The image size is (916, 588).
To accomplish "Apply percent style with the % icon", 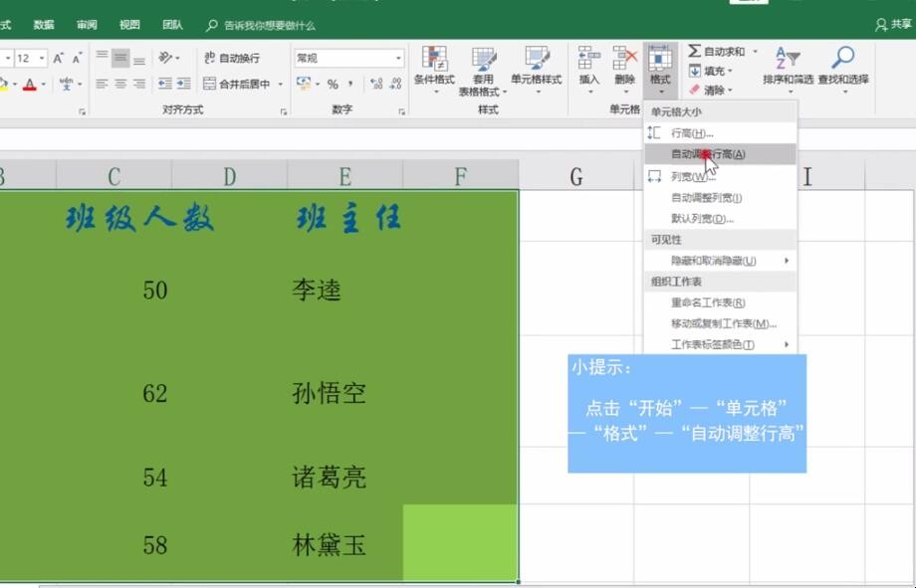I will pyautogui.click(x=333, y=85).
